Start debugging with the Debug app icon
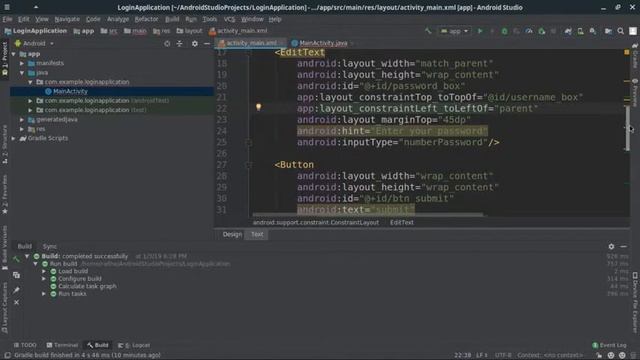Viewport: 640px width, 360px height. (504, 31)
